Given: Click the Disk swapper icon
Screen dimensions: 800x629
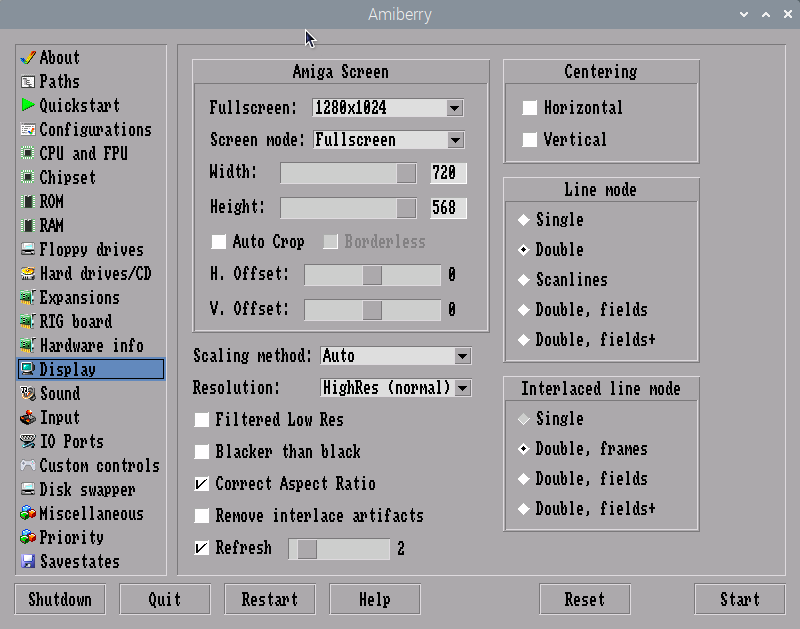Looking at the screenshot, I should point(28,489).
